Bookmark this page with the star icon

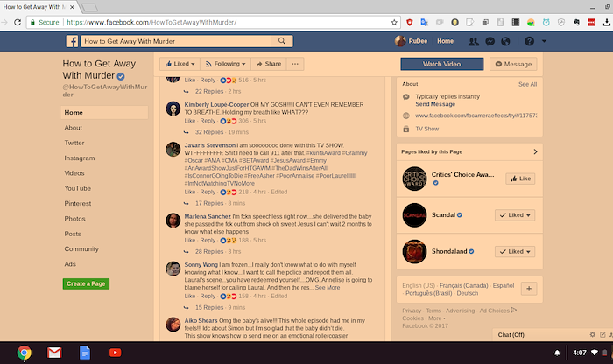(x=394, y=22)
